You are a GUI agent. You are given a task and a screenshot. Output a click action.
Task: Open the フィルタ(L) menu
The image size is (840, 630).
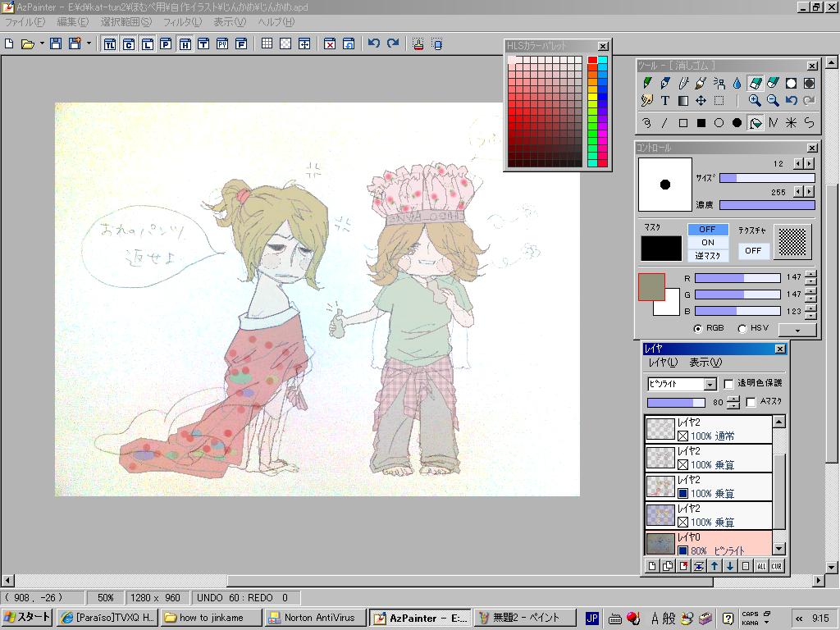(182, 22)
